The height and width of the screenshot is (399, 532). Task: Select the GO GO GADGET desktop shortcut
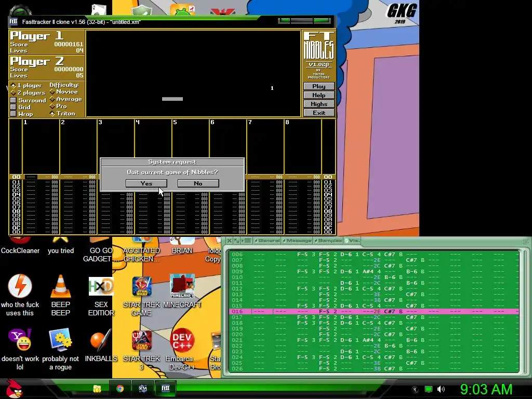point(101,255)
